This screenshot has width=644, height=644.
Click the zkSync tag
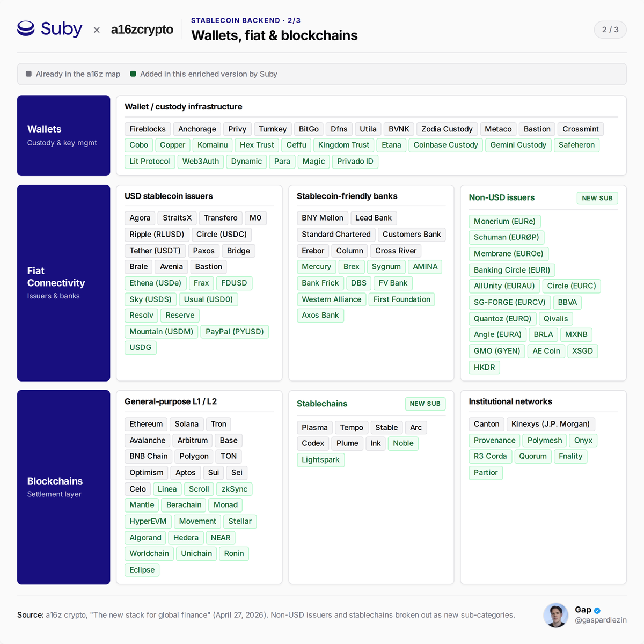click(x=235, y=489)
